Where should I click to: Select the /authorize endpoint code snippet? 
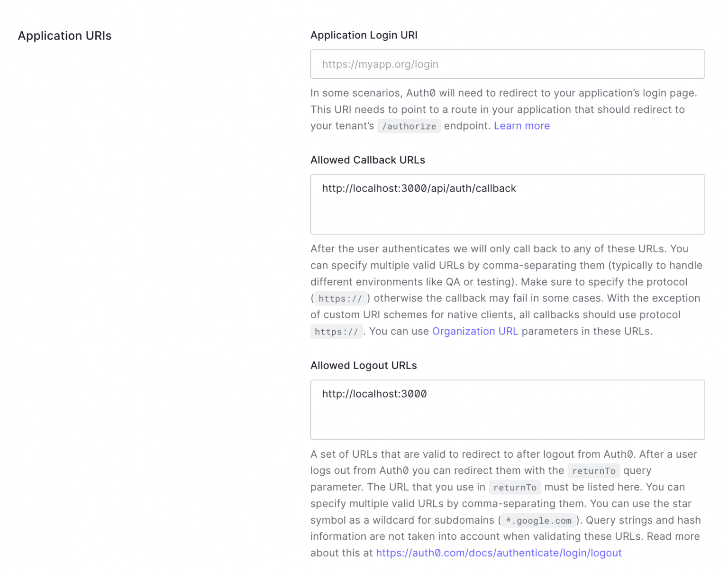click(409, 126)
